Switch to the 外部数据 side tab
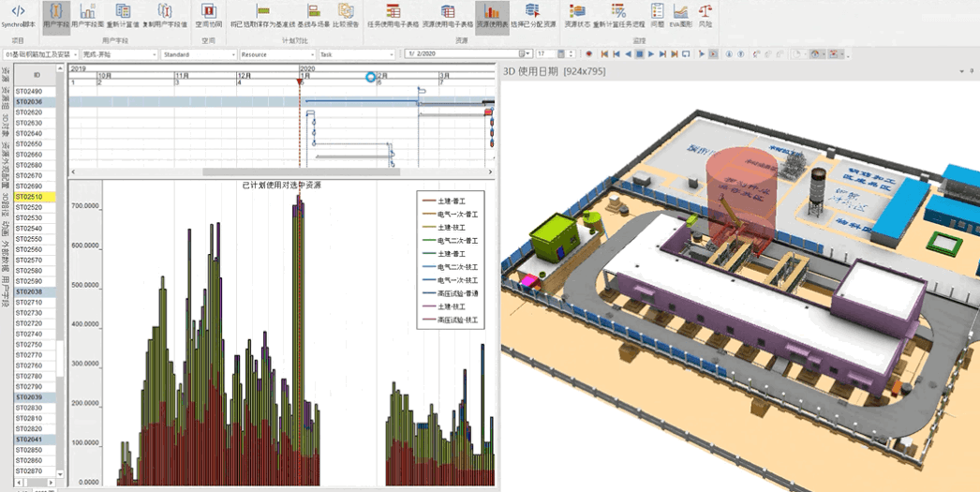This screenshot has height=492, width=980. point(6,259)
